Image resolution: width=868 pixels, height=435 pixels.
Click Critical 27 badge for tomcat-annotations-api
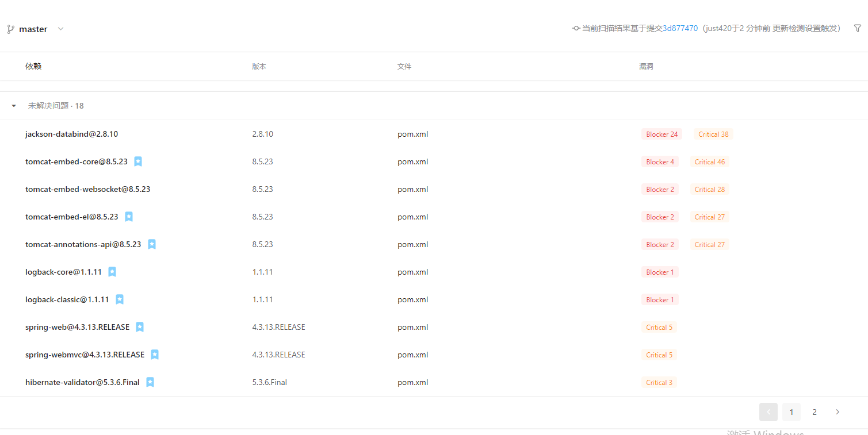[x=709, y=244]
